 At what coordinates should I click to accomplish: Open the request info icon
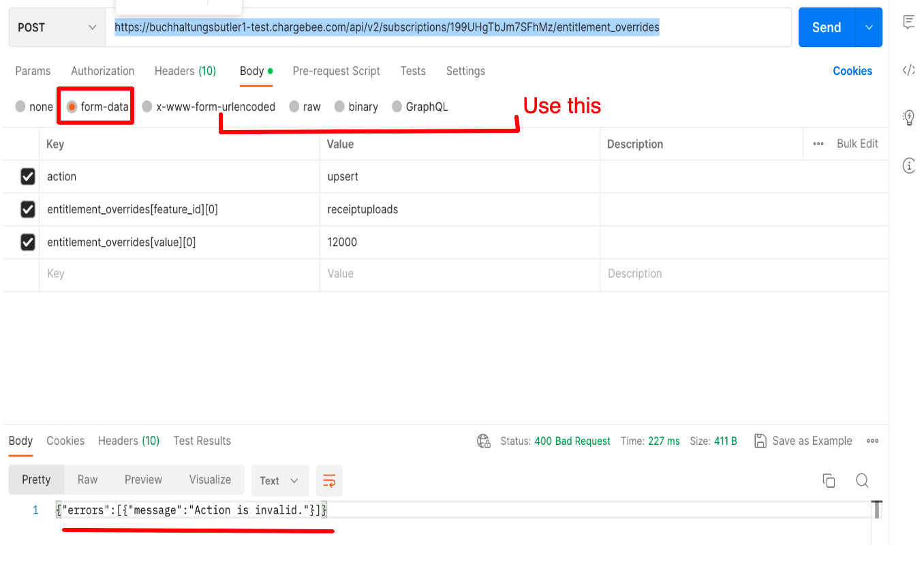(909, 165)
